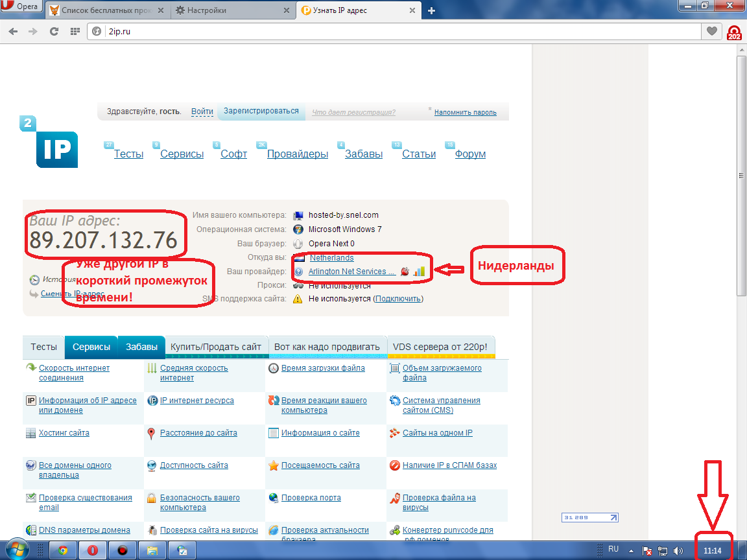Click the Netherlands flag icon

pyautogui.click(x=299, y=257)
